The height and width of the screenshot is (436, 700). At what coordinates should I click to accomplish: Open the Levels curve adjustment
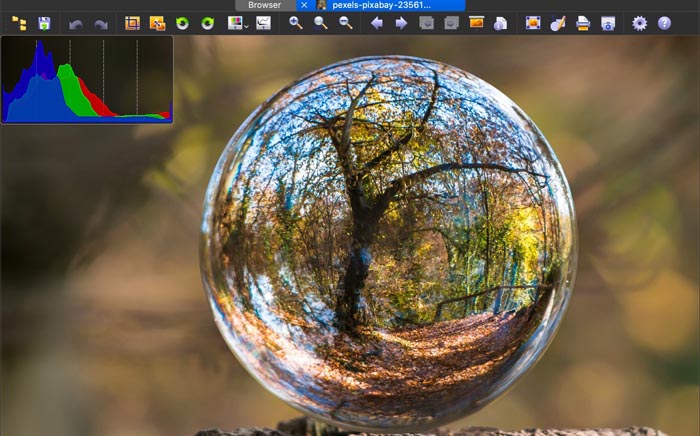pos(263,23)
